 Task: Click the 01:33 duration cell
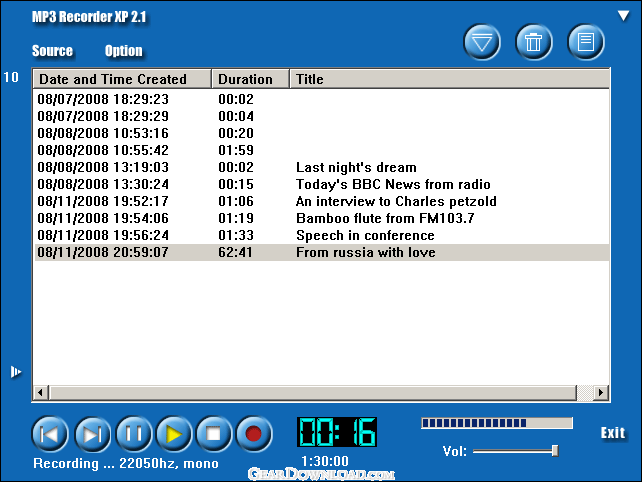(x=236, y=235)
